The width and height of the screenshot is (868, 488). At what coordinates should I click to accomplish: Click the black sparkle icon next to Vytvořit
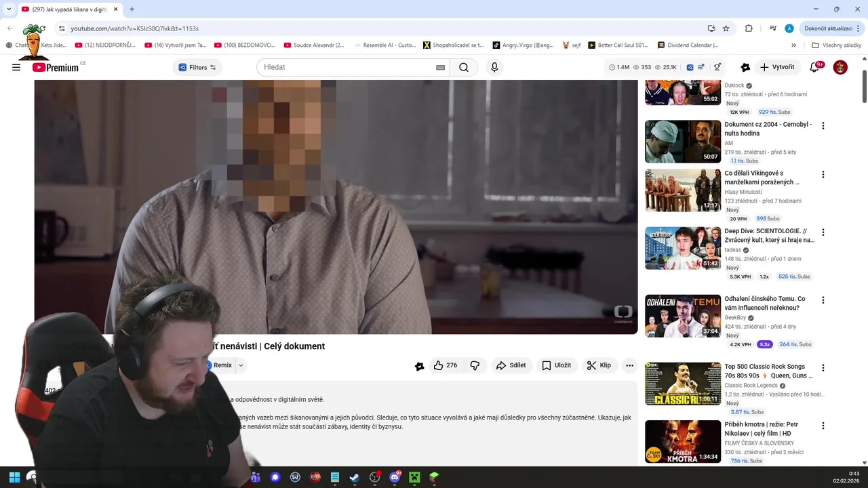point(745,67)
